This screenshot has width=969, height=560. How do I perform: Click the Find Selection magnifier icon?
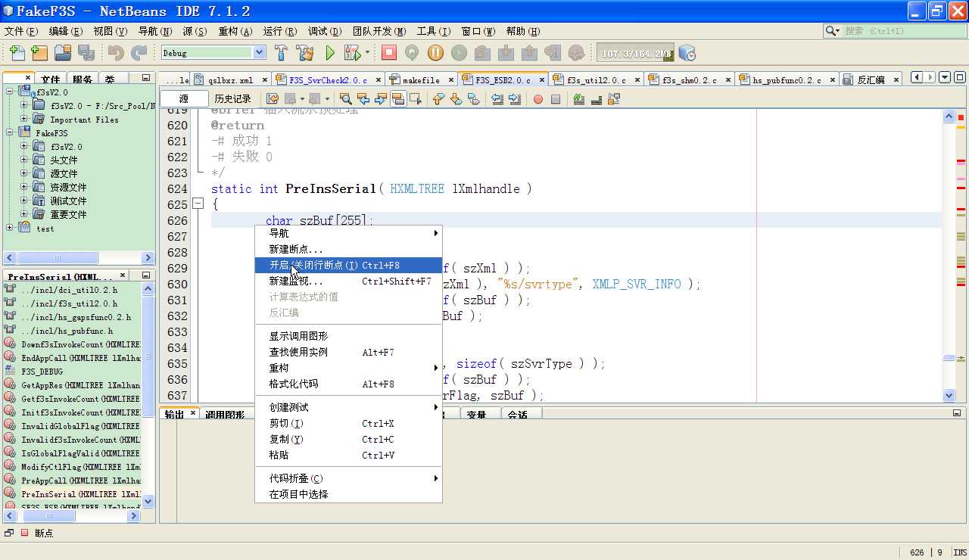[345, 99]
